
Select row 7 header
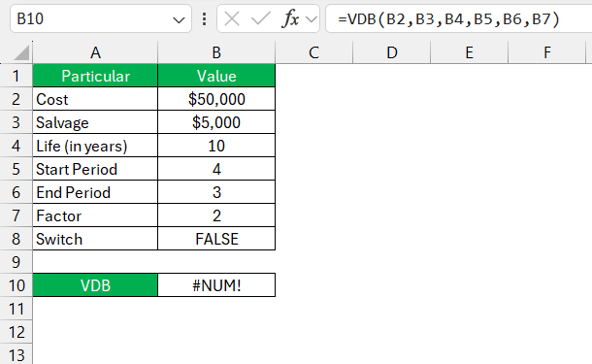16,215
